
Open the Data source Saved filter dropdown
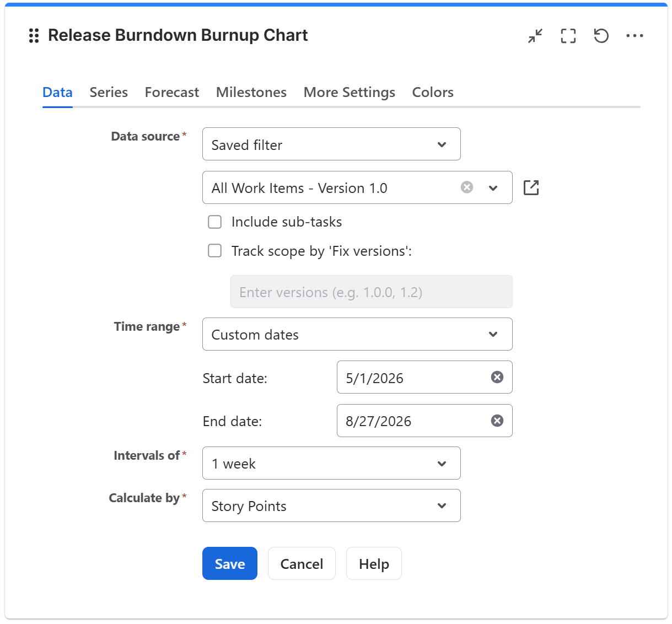331,144
